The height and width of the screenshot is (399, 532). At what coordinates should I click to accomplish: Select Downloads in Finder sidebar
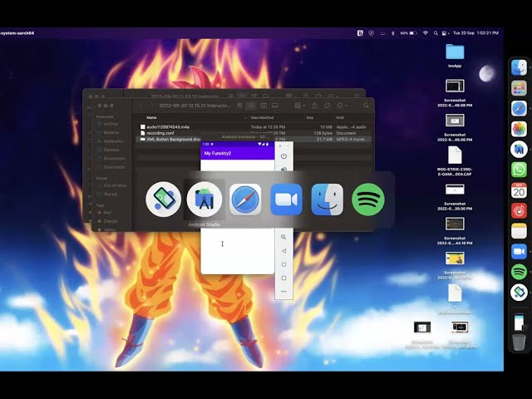coord(112,167)
